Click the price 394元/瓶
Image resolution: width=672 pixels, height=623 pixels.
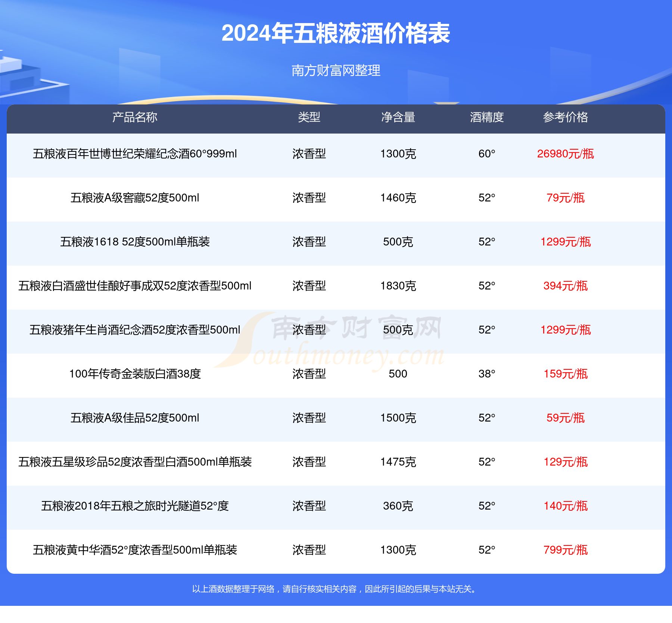[x=566, y=286]
